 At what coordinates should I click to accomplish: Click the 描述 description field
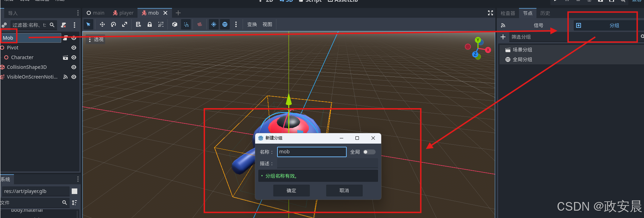click(327, 163)
